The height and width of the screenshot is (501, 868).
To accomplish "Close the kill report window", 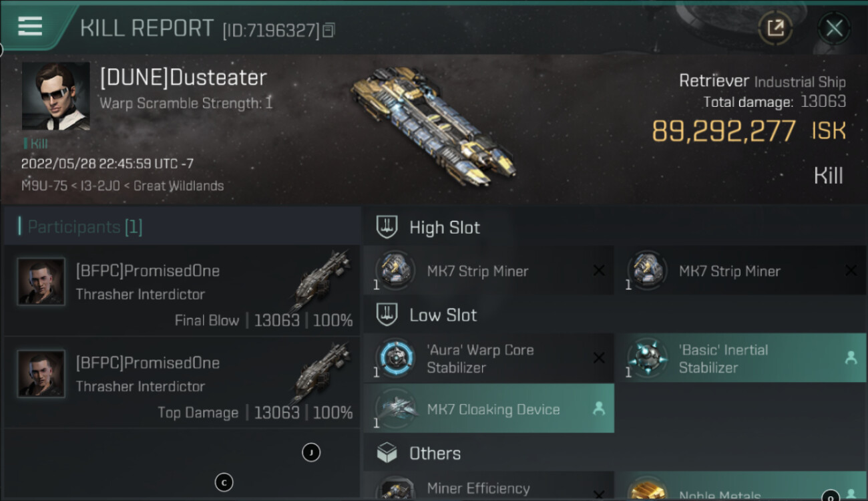I will point(834,28).
